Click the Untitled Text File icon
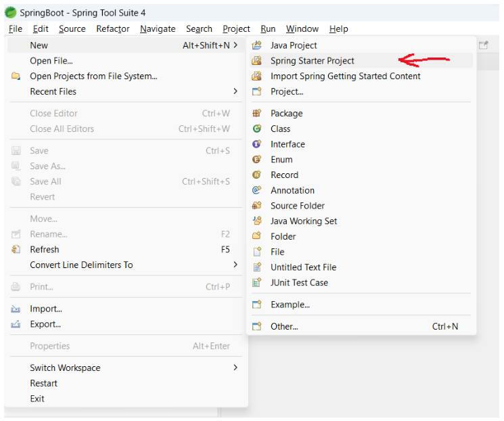The width and height of the screenshot is (504, 421). click(x=256, y=267)
